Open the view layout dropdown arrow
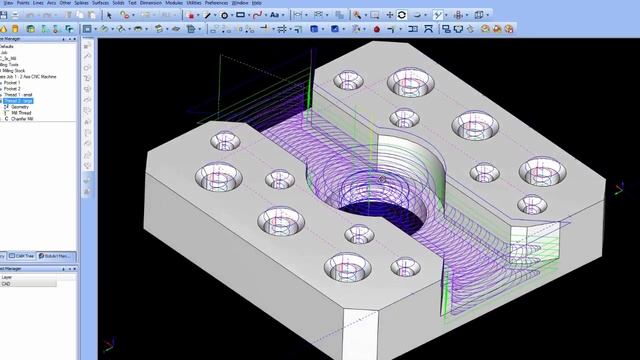The height and width of the screenshot is (360, 640). pyautogui.click(x=487, y=16)
